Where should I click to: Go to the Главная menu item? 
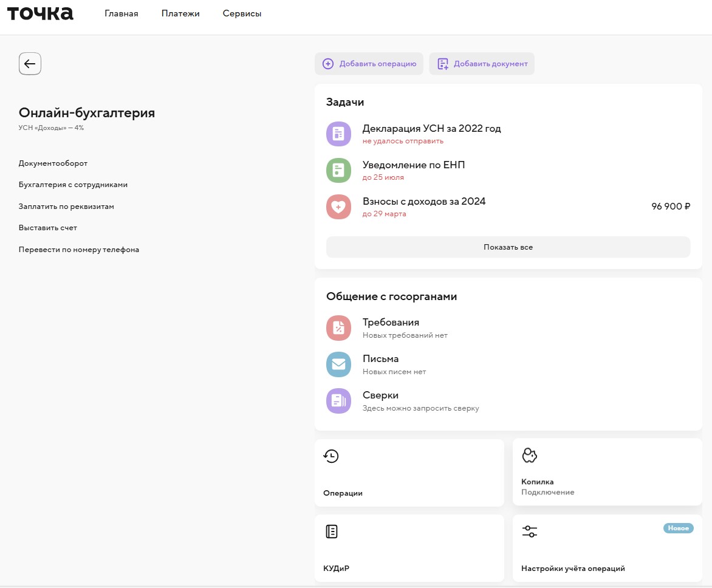click(x=122, y=14)
